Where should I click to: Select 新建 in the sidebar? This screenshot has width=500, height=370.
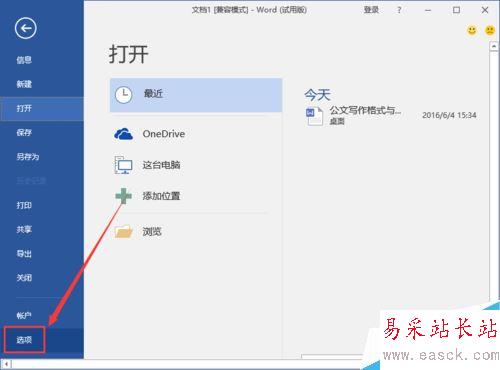pyautogui.click(x=24, y=84)
